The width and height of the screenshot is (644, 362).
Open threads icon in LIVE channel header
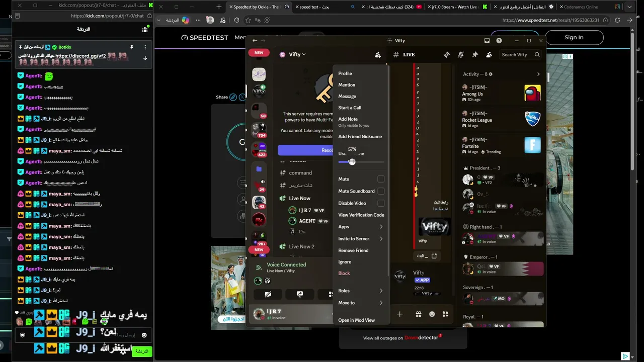pyautogui.click(x=446, y=55)
